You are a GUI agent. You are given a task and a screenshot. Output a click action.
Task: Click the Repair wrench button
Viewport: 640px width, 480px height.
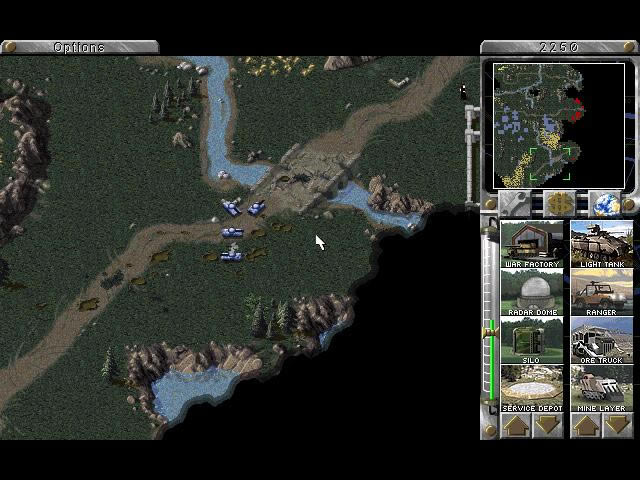[515, 203]
